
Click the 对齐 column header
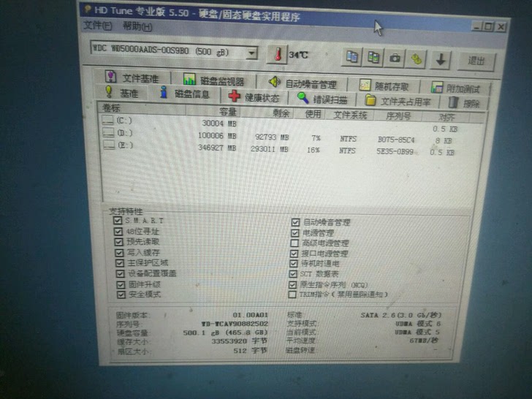tap(446, 118)
